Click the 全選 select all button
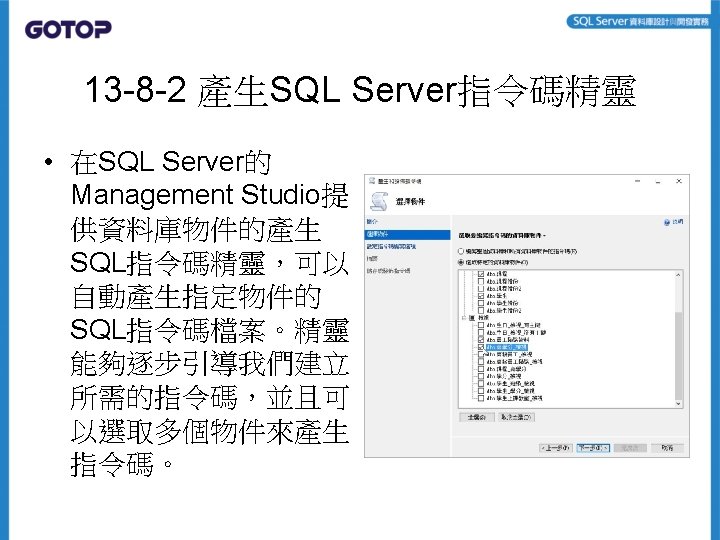Image resolution: width=720 pixels, height=540 pixels. pos(477,417)
